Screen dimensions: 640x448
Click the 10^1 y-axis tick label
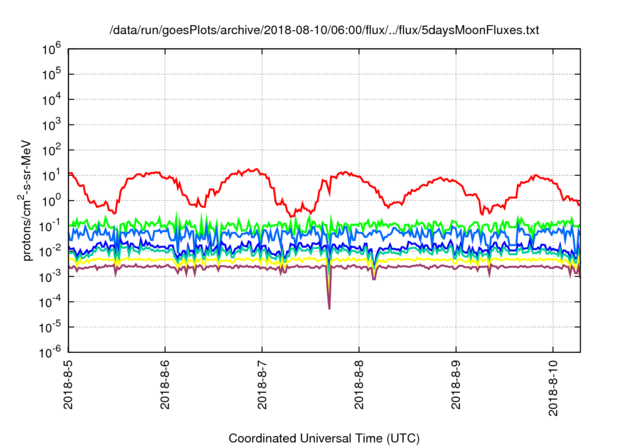coord(51,175)
